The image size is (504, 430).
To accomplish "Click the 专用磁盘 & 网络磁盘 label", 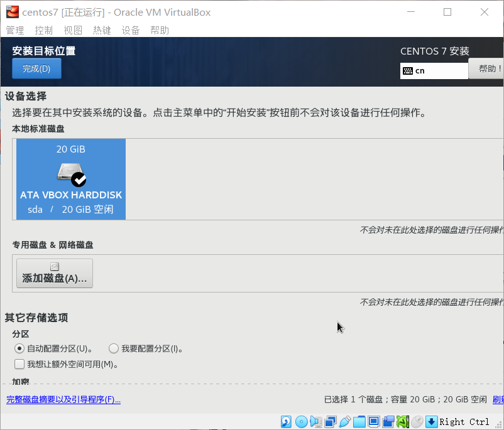I will 53,245.
